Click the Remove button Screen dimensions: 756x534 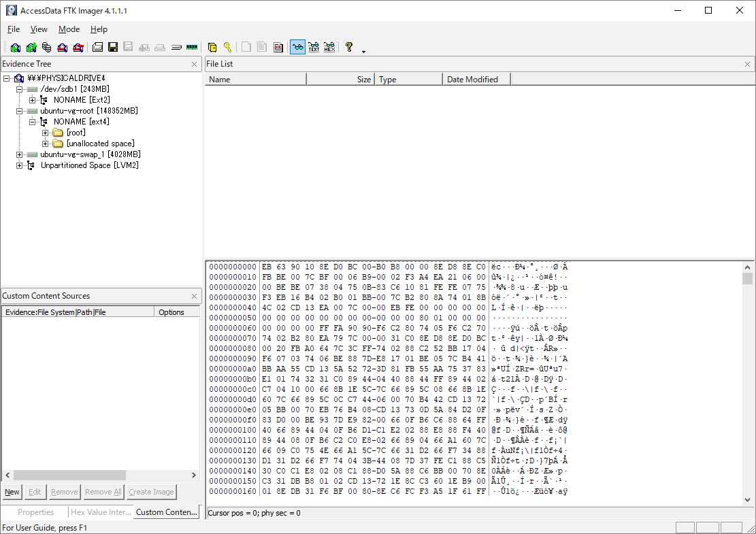(x=64, y=492)
